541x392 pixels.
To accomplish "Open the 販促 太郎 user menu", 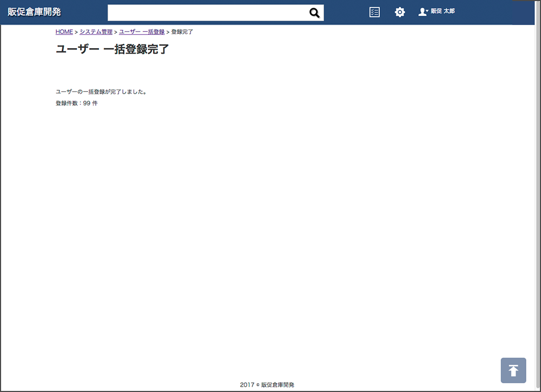I will pyautogui.click(x=437, y=12).
